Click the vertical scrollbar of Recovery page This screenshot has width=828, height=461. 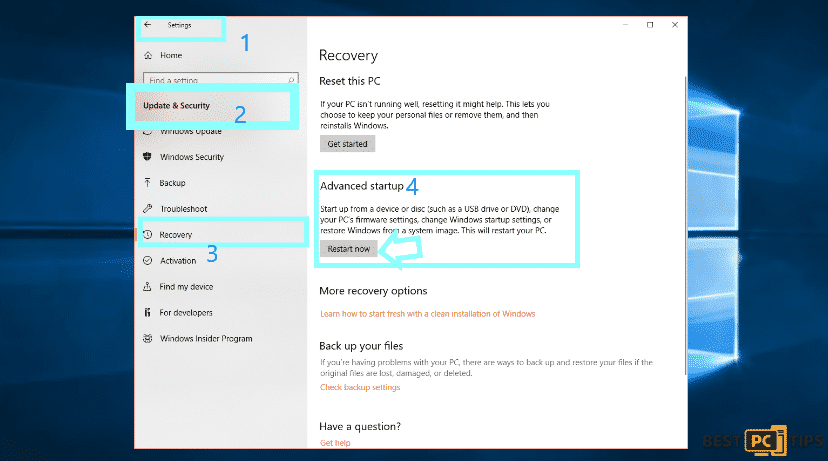pyautogui.click(x=685, y=226)
